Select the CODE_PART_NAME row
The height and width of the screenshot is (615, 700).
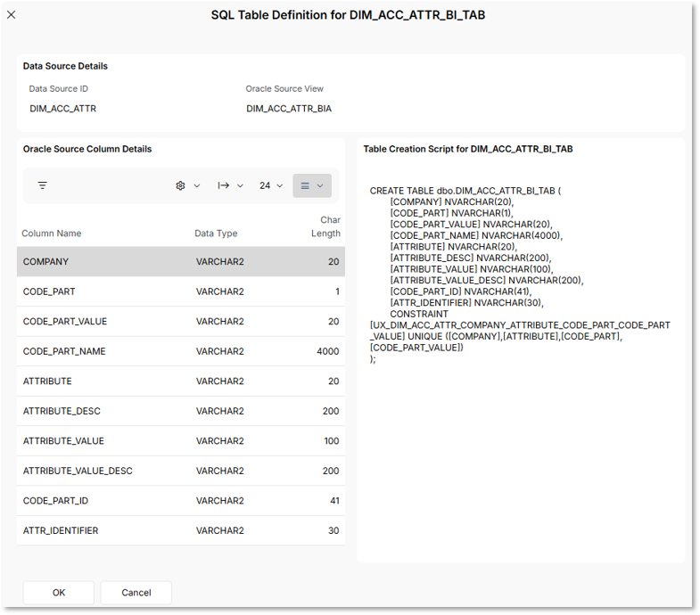[x=181, y=351]
